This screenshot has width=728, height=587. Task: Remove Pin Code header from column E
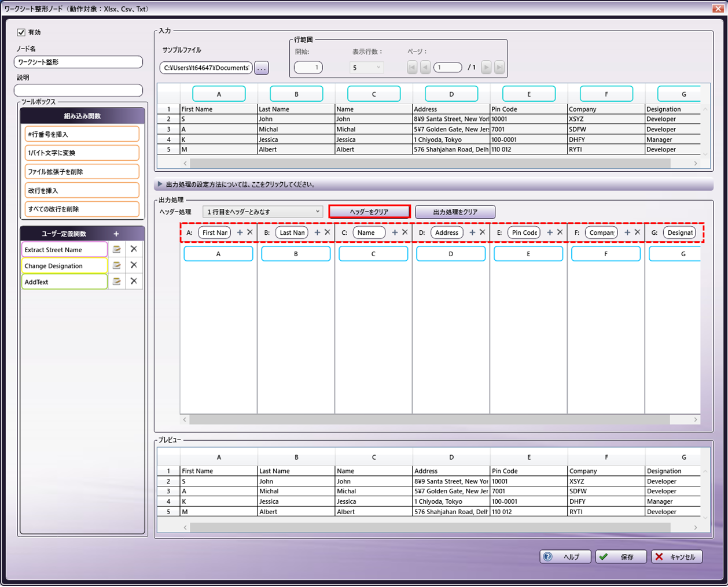pos(560,232)
